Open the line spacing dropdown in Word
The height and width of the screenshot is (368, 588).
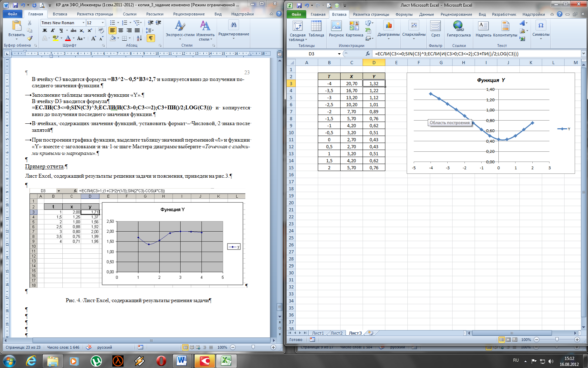click(150, 30)
